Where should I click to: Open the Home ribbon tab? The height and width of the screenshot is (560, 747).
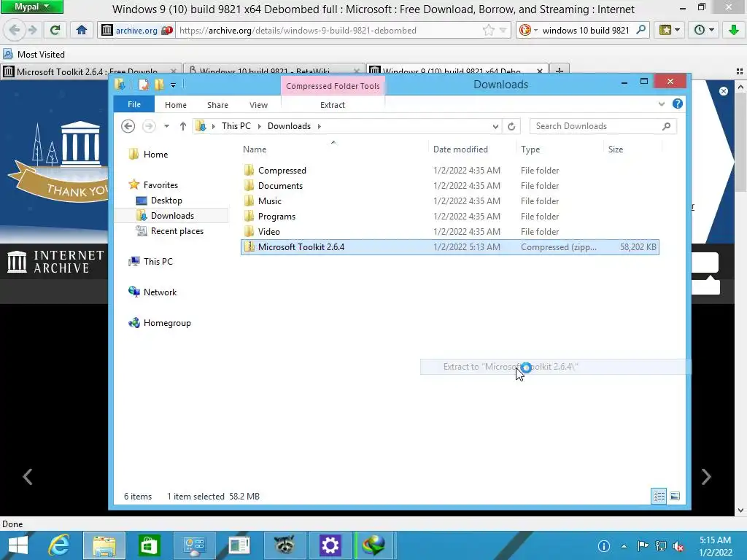[x=175, y=105]
